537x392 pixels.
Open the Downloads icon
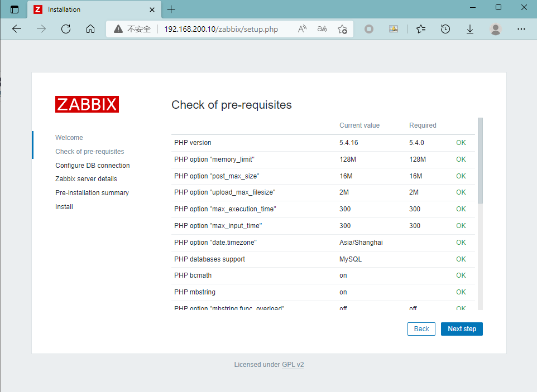(470, 29)
